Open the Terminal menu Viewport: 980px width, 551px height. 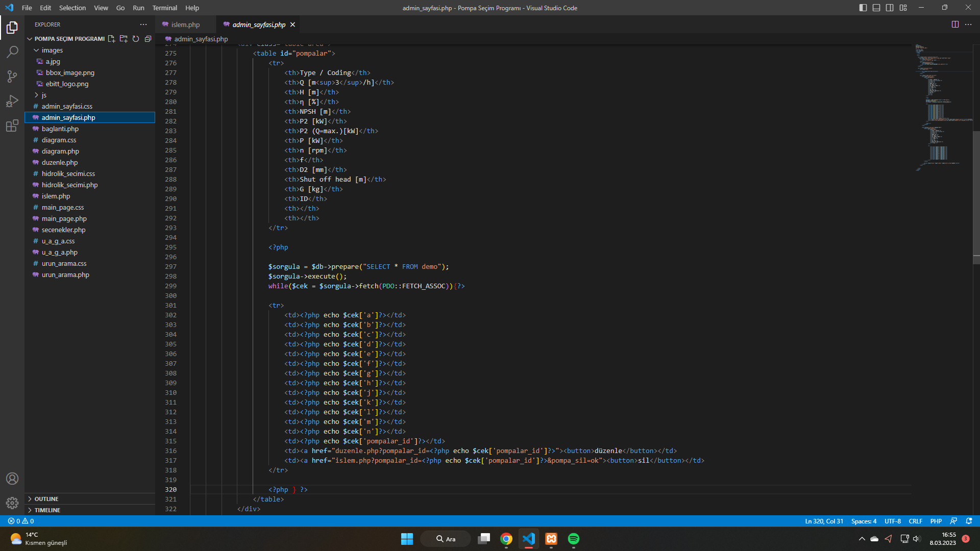[164, 8]
